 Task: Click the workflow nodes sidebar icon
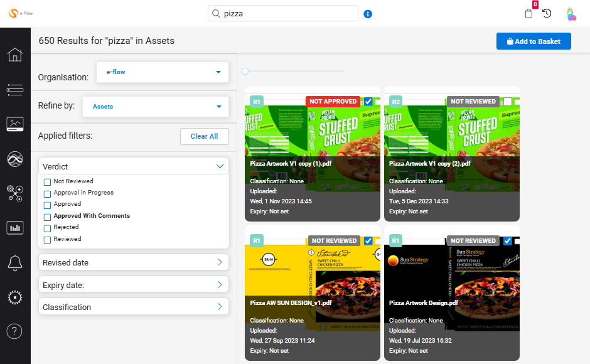tap(14, 193)
